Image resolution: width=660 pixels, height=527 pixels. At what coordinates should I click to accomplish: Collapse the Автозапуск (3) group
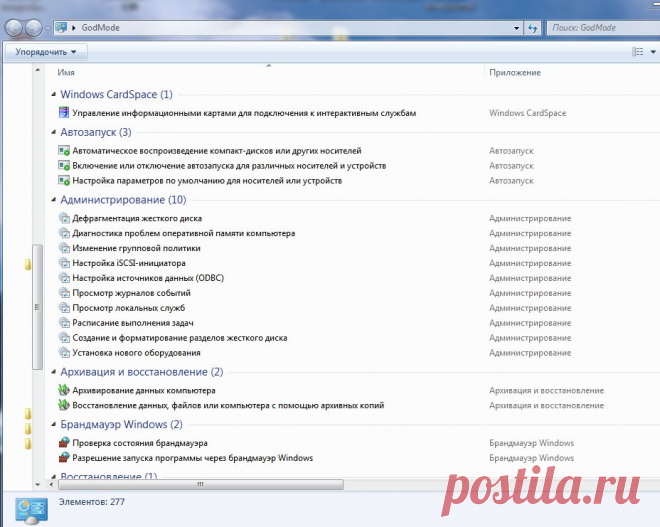coord(53,132)
